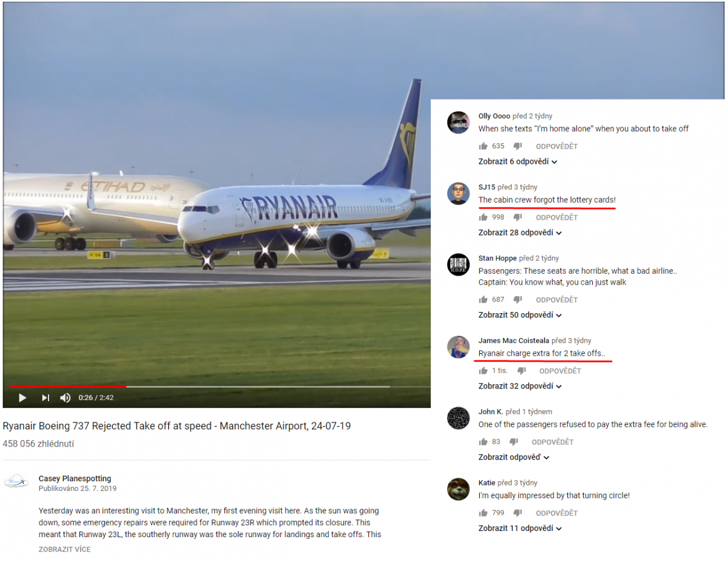728x562 pixels.
Task: Expand Zobrazit 28 odpovědí under SJ15
Action: coord(521,232)
